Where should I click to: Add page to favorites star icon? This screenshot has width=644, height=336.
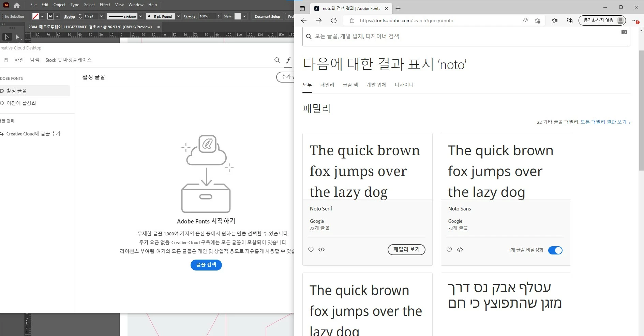coord(538,20)
